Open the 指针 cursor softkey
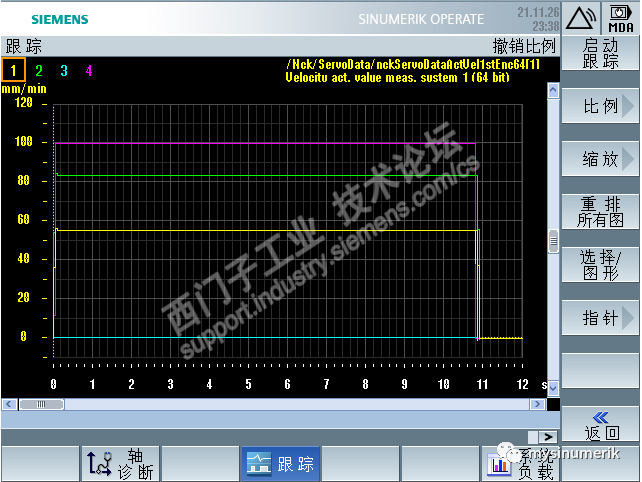Image resolution: width=642 pixels, height=482 pixels. pos(600,318)
